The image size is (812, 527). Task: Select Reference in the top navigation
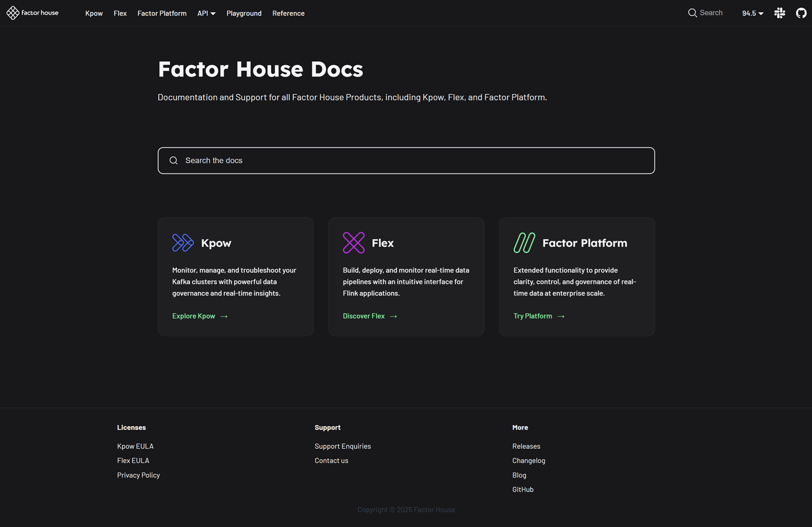coord(288,13)
